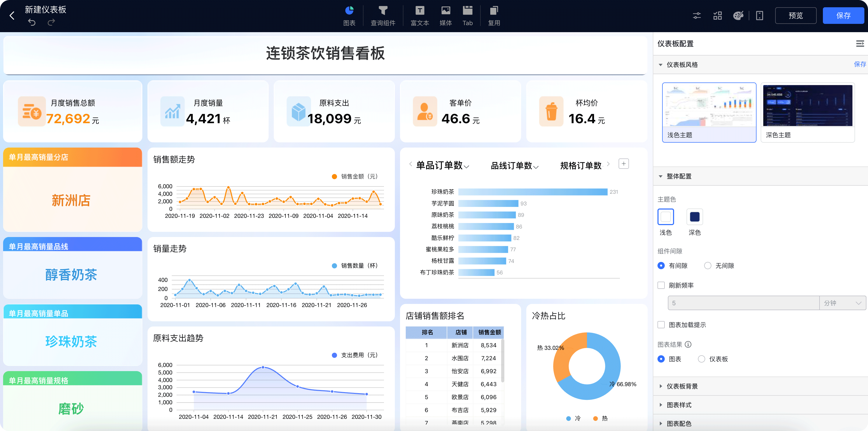Image resolution: width=868 pixels, height=431 pixels.
Task: Click the undo arrow icon
Action: click(32, 23)
